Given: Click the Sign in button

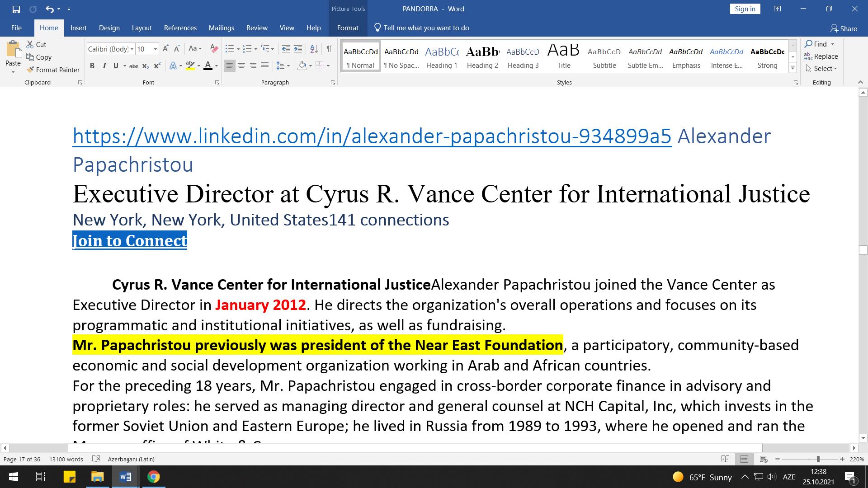Looking at the screenshot, I should [745, 9].
